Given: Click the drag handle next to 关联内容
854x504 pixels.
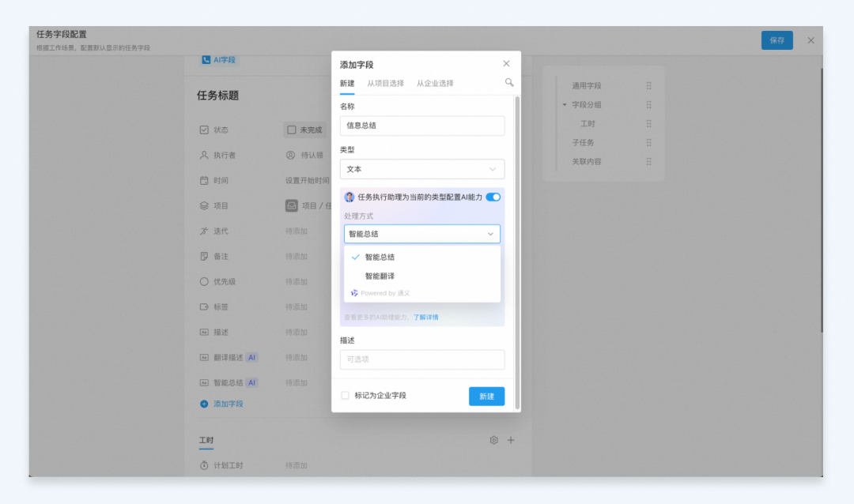Looking at the screenshot, I should coord(648,162).
